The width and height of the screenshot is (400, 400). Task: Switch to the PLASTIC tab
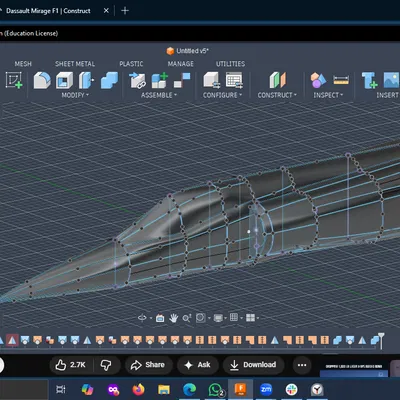pyautogui.click(x=131, y=64)
